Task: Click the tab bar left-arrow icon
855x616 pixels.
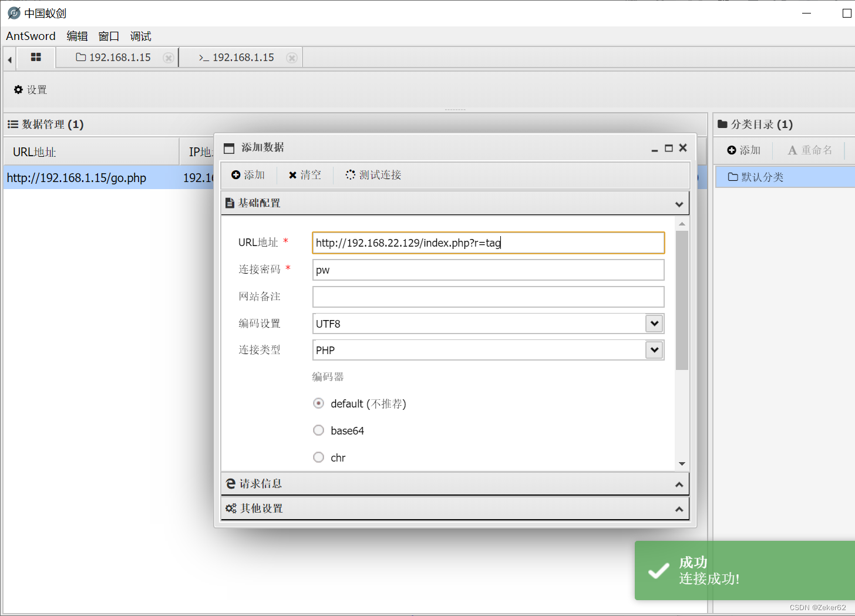Action: tap(9, 59)
